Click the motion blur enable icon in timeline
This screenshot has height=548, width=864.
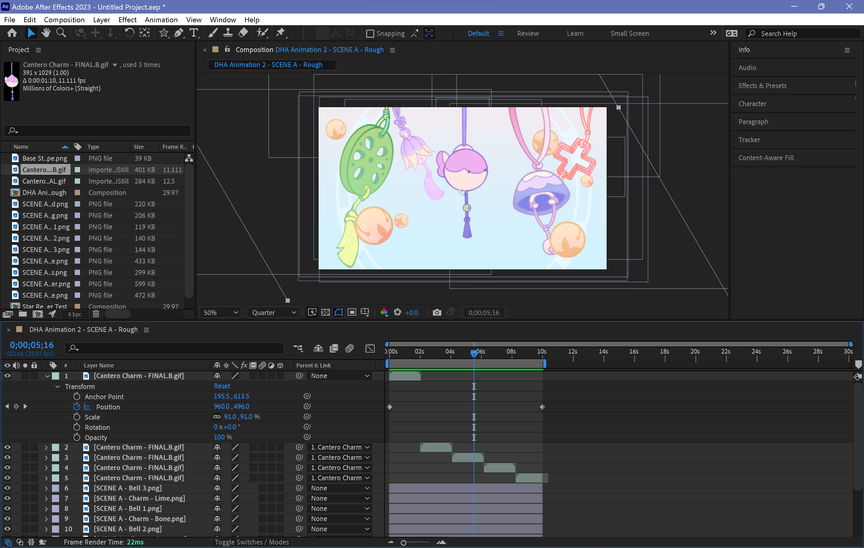click(x=349, y=349)
